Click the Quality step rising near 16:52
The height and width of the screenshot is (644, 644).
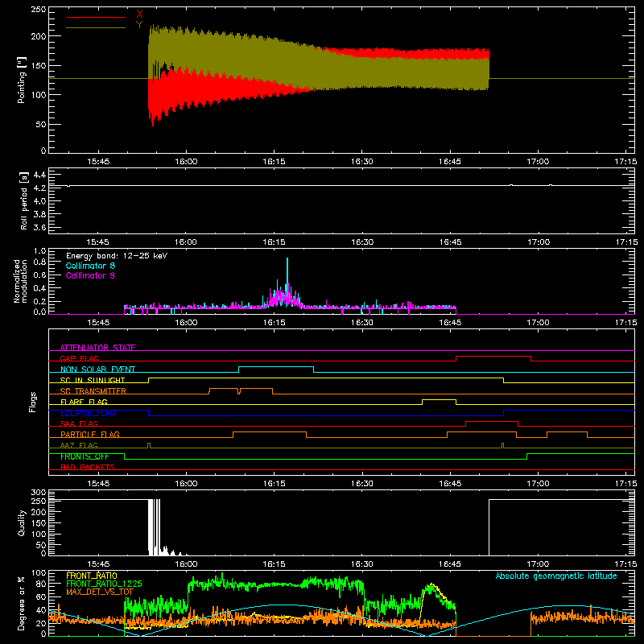[x=489, y=527]
